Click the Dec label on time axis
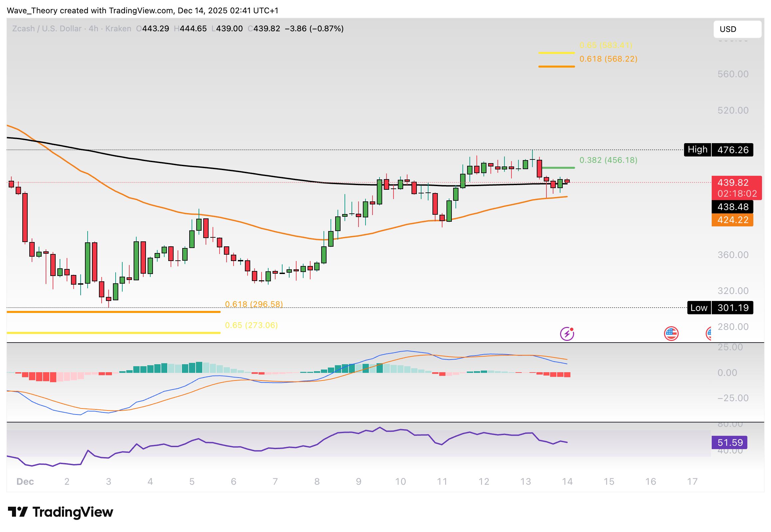Screen dimensions: 771x532 (25, 481)
